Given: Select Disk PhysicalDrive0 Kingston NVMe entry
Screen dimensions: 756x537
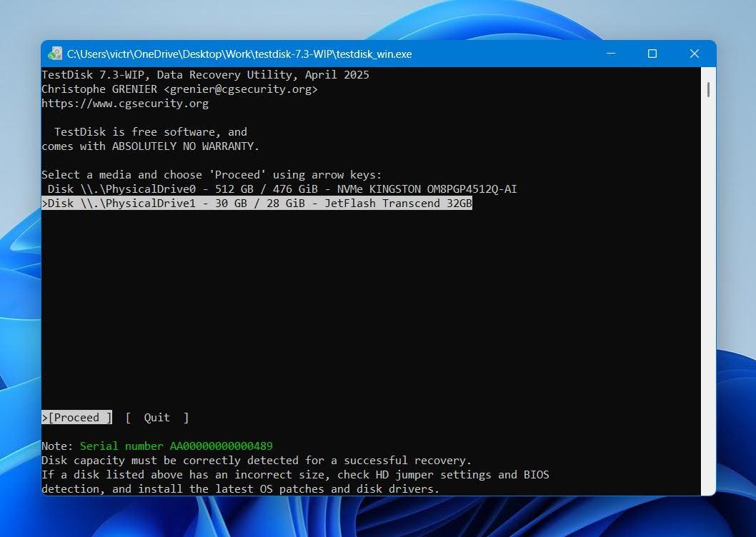Looking at the screenshot, I should [282, 189].
